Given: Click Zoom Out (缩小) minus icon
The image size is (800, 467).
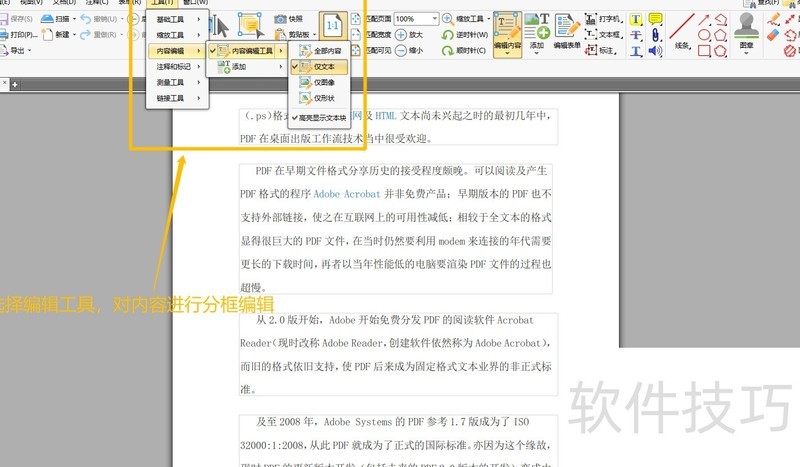Looking at the screenshot, I should click(x=401, y=51).
